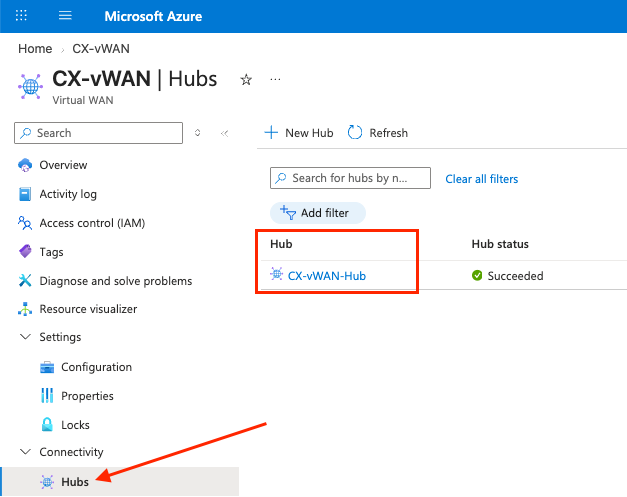
Task: Open the CX-vWAN breadcrumb link
Action: tap(101, 49)
